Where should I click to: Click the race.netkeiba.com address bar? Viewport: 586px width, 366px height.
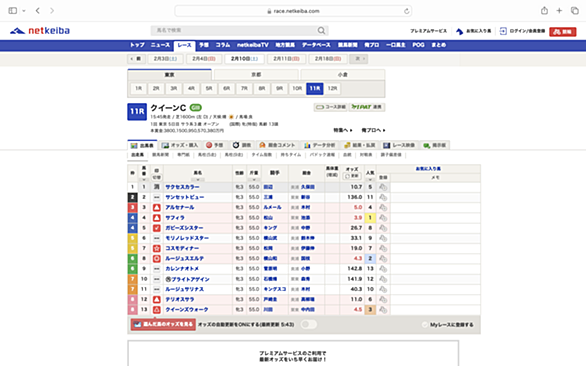pos(293,11)
